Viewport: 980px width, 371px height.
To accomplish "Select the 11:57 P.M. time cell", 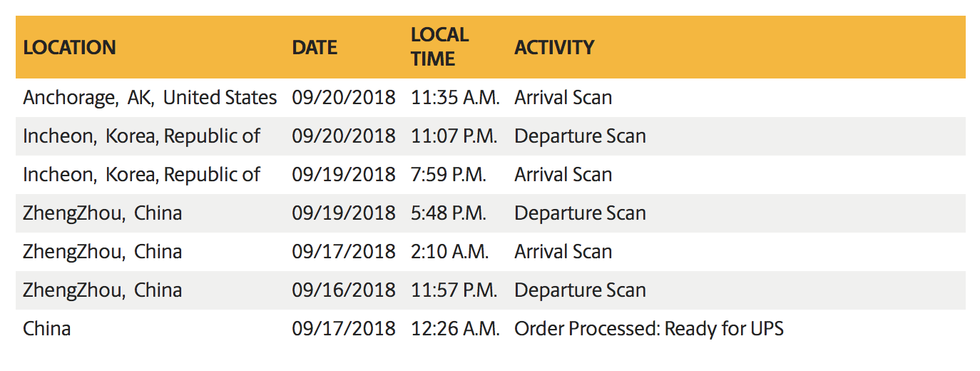I will 454,290.
